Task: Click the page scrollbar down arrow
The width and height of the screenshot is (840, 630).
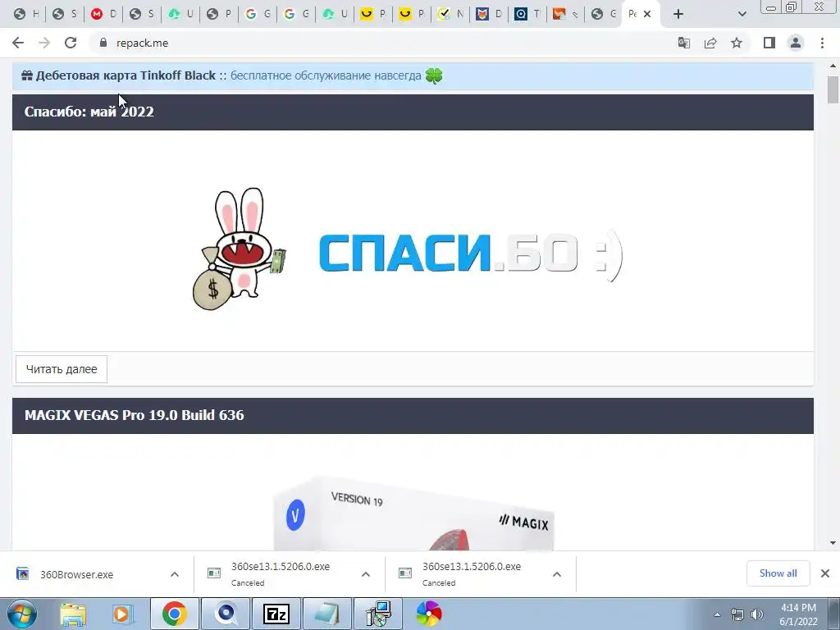Action: tap(833, 543)
